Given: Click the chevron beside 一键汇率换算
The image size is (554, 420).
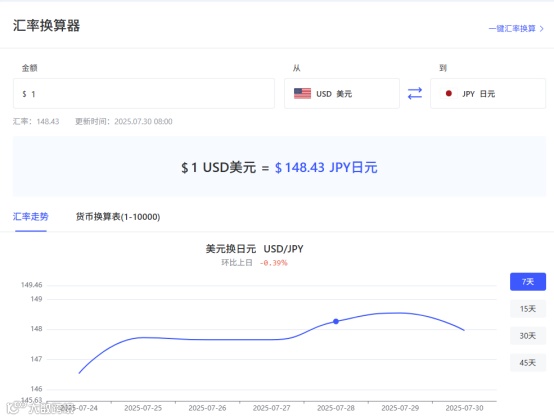Looking at the screenshot, I should click(x=542, y=29).
